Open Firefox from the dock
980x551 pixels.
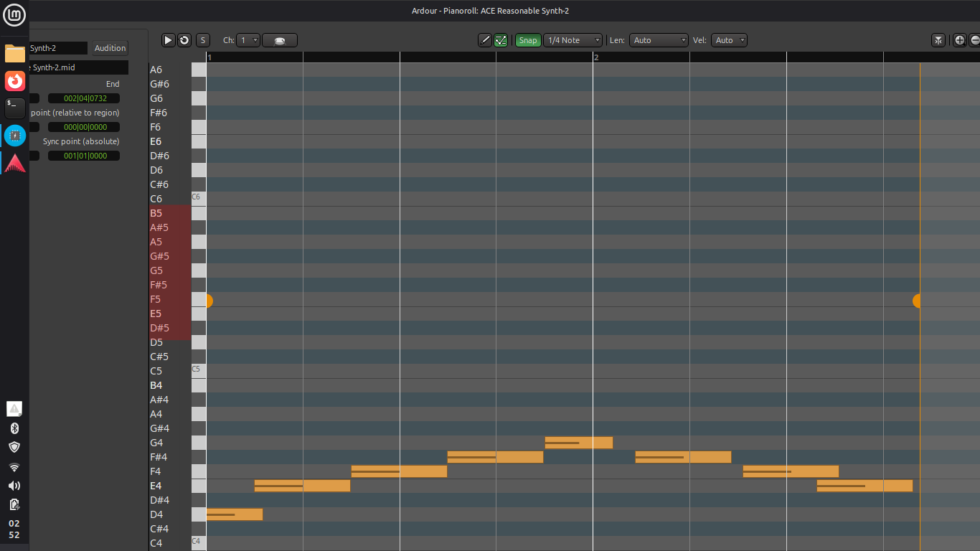pos(15,81)
